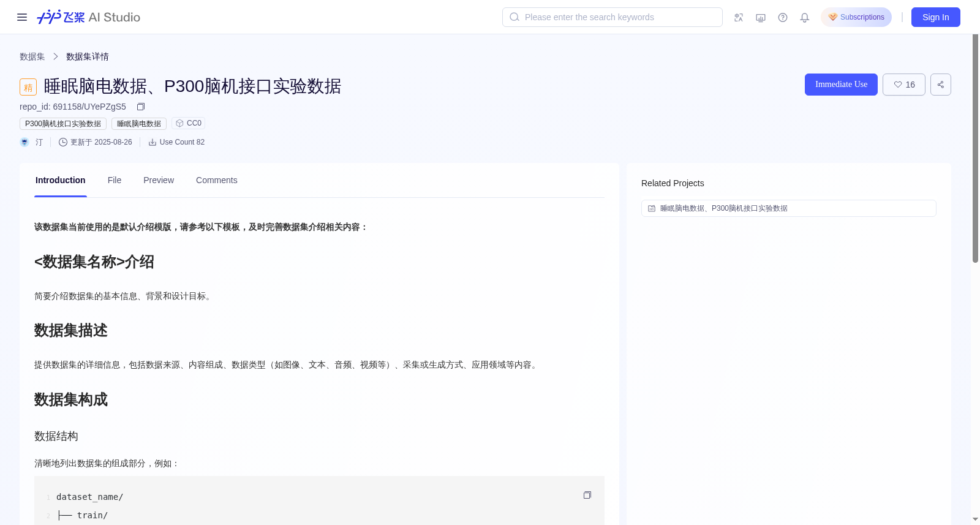Click the CC0 license cube icon
The width and height of the screenshot is (980, 525).
[x=179, y=123]
